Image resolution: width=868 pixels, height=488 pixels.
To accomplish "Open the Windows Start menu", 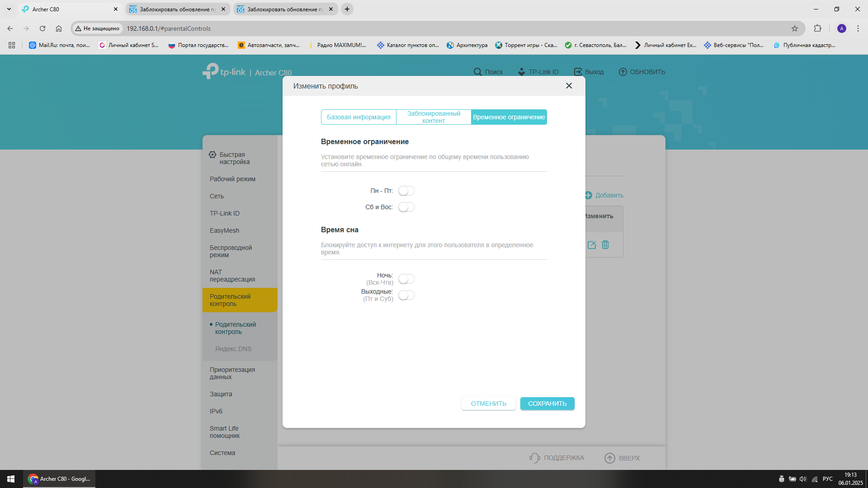I will click(x=11, y=479).
